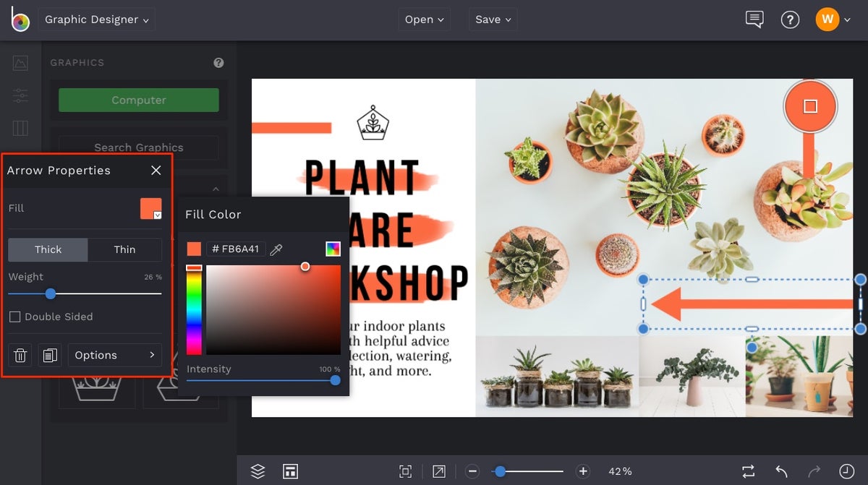The width and height of the screenshot is (868, 485).
Task: Click the fit-to-screen icon in bottom toolbar
Action: point(405,471)
